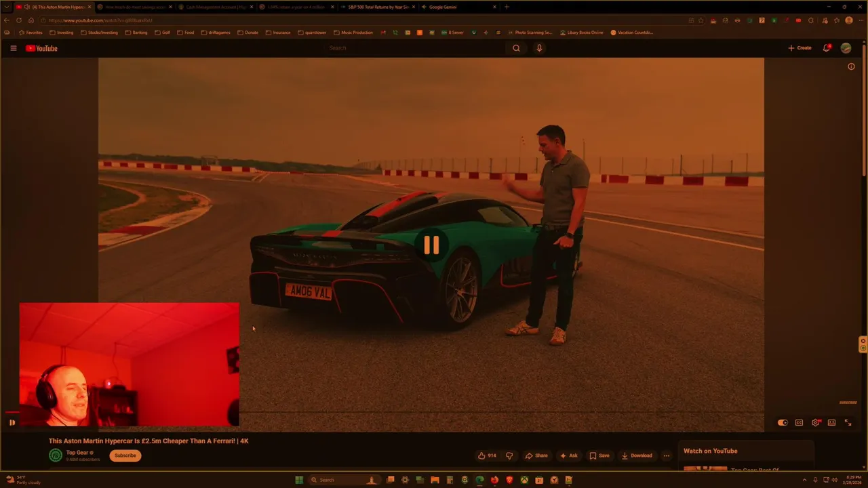Pause the video with center pause icon

pos(431,245)
